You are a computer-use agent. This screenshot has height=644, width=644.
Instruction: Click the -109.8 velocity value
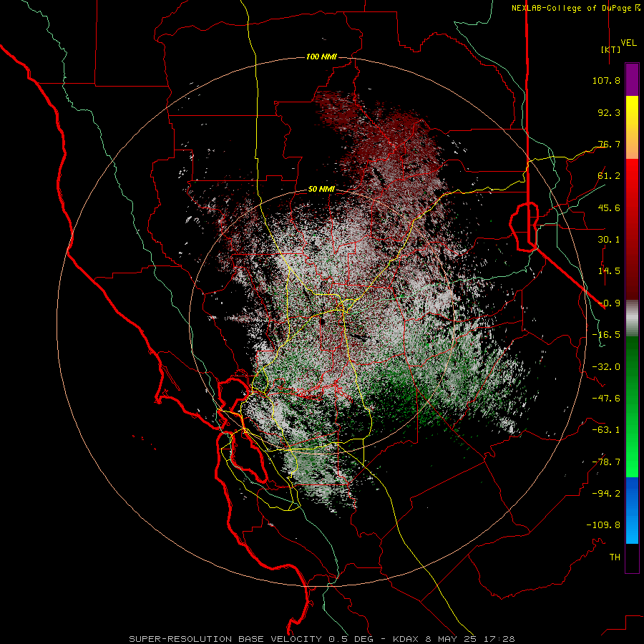click(x=603, y=525)
